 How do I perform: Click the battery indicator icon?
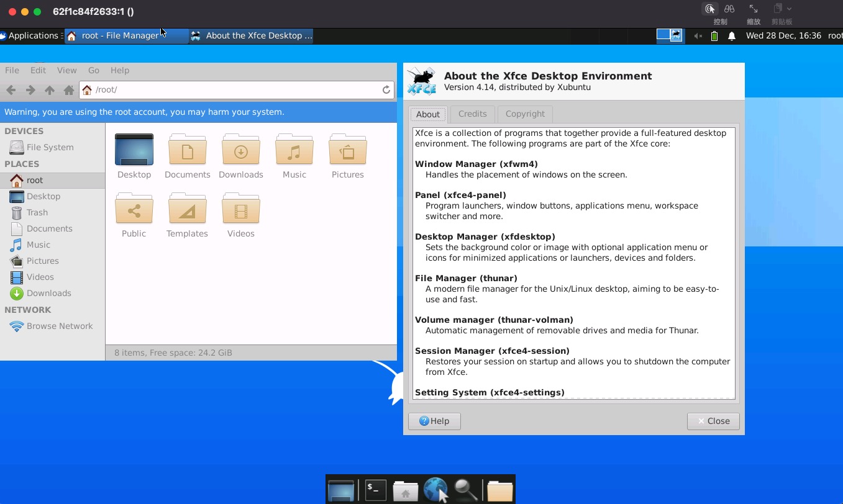(714, 36)
